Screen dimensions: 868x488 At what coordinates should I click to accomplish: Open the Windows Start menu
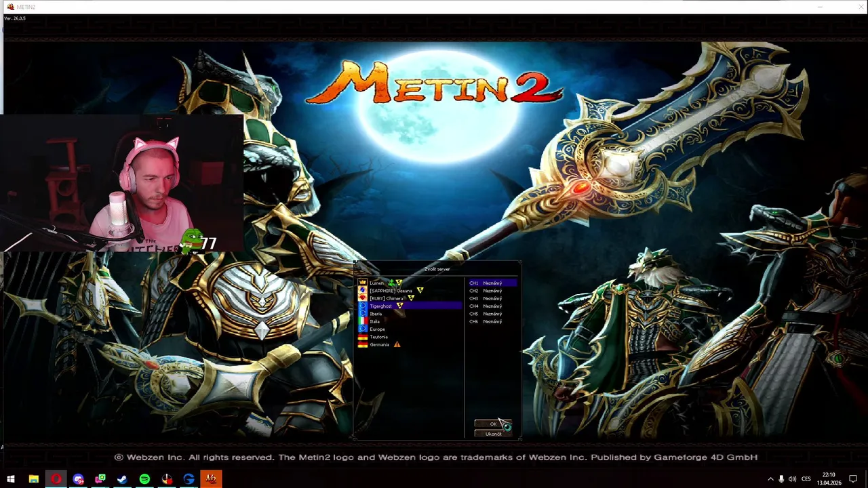[x=12, y=479]
